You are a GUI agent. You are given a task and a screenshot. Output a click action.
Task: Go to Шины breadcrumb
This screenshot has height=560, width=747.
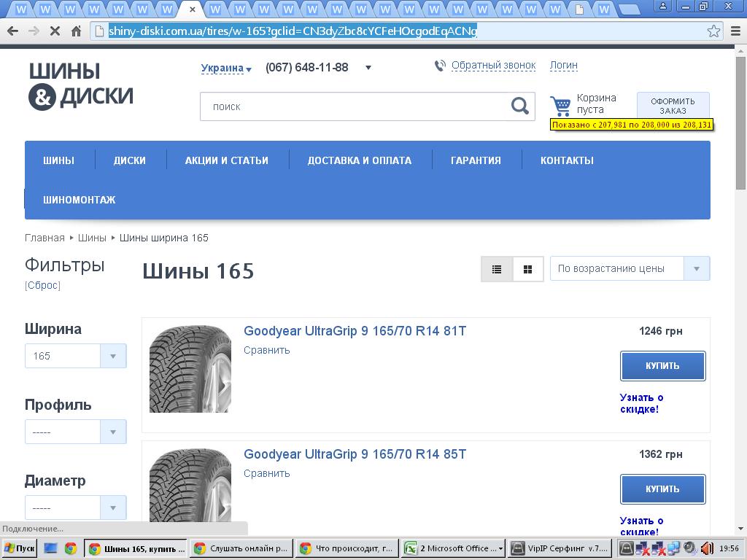92,238
